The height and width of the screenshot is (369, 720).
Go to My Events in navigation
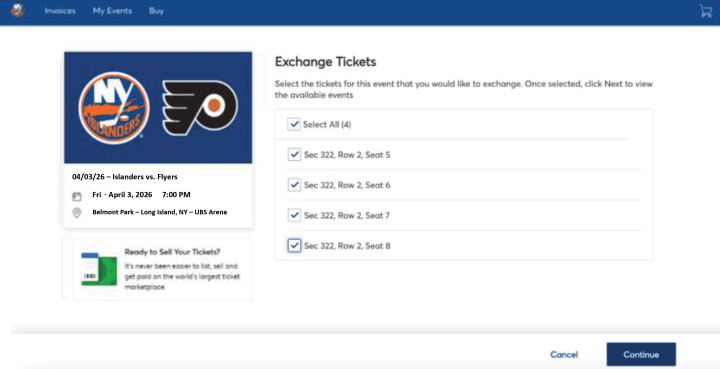[x=112, y=11]
